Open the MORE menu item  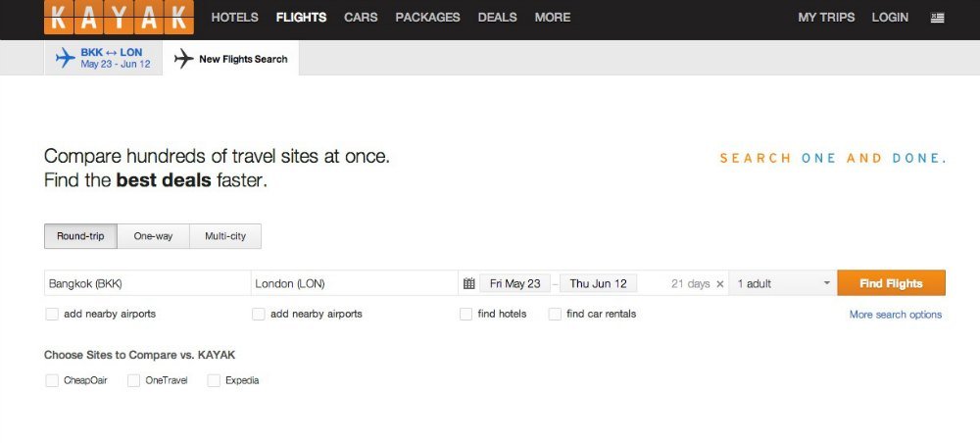coord(553,18)
